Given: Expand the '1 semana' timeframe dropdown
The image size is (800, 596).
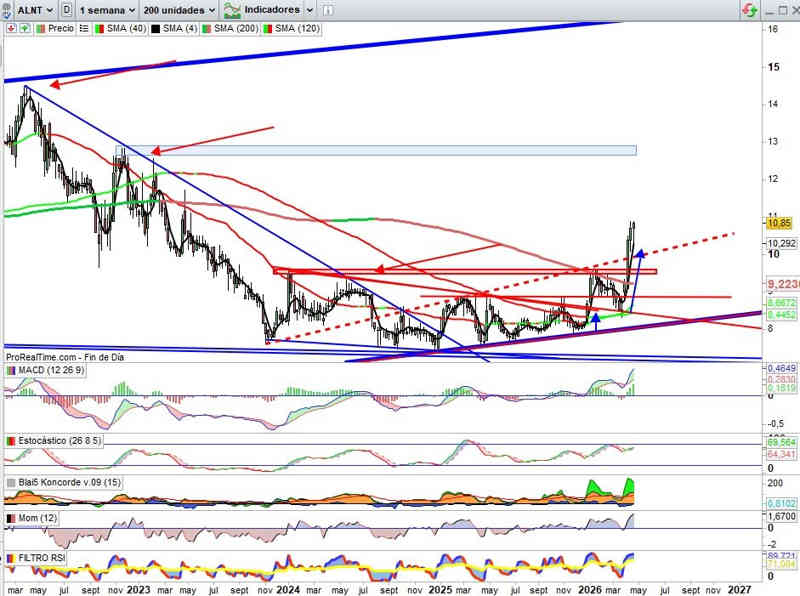Looking at the screenshot, I should (x=107, y=9).
